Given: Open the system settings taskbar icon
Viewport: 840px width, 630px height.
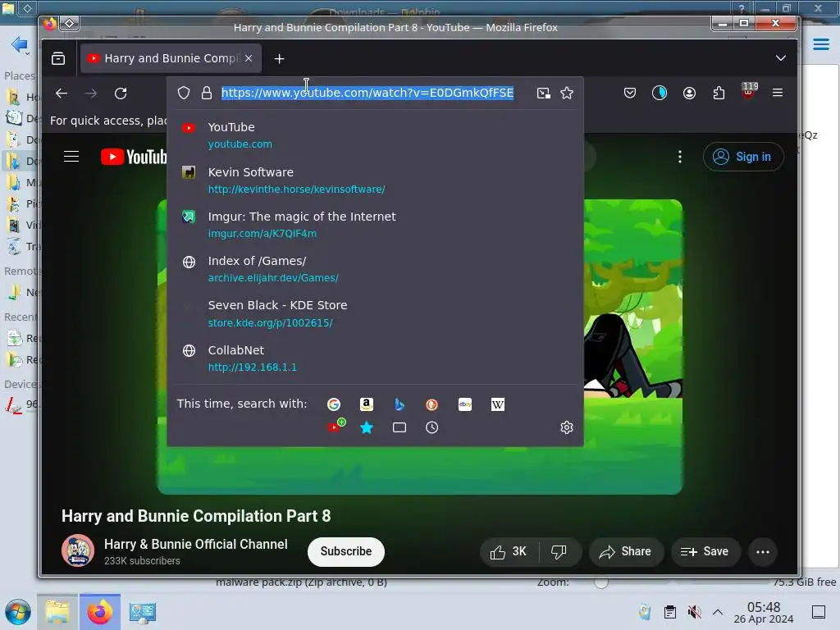Looking at the screenshot, I should point(142,612).
